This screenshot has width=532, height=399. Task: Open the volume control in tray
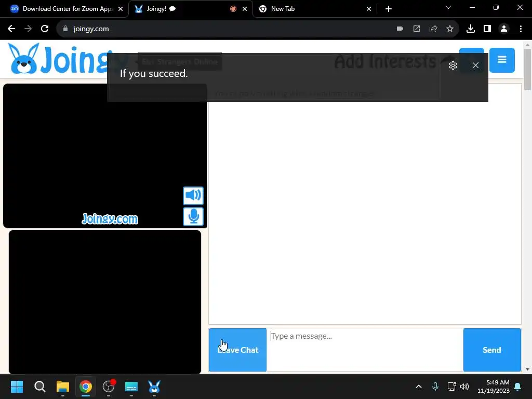[x=464, y=387]
